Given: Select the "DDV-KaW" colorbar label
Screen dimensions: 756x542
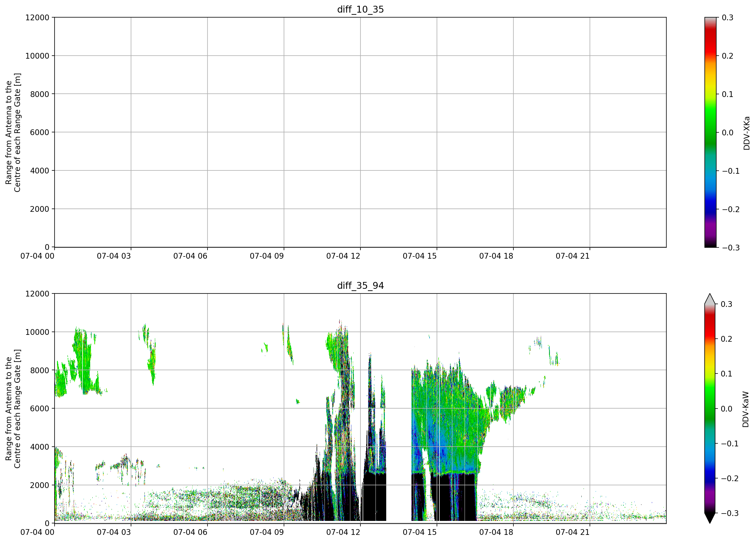Looking at the screenshot, I should pyautogui.click(x=746, y=409).
